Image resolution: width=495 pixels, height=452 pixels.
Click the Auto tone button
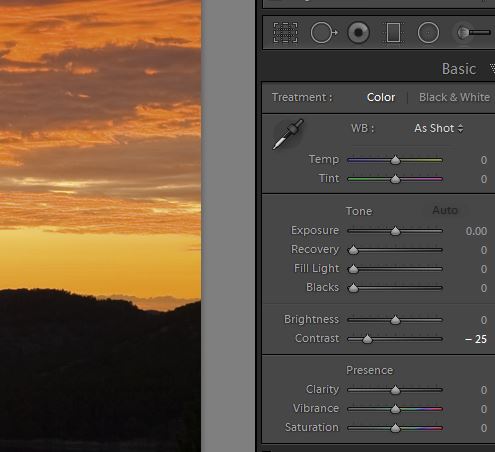[x=445, y=210]
